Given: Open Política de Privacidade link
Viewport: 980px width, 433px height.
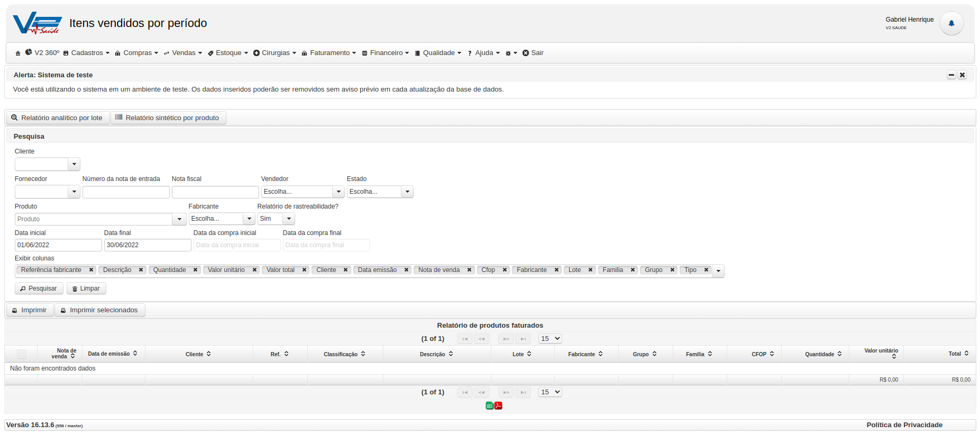Looking at the screenshot, I should [x=904, y=425].
